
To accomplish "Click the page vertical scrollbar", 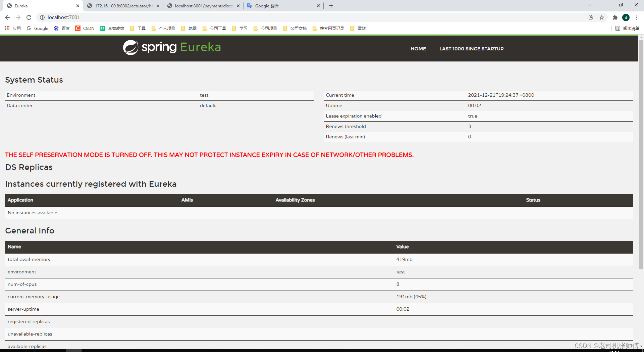I will 641,155.
